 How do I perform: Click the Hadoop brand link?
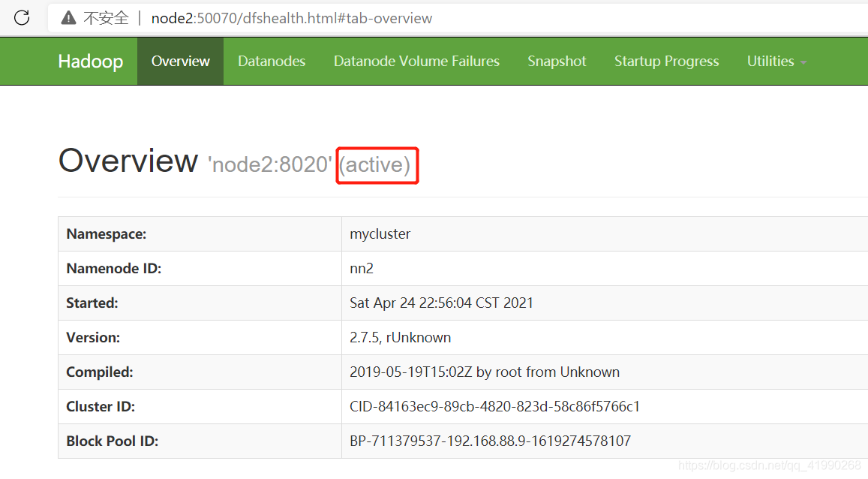[91, 61]
